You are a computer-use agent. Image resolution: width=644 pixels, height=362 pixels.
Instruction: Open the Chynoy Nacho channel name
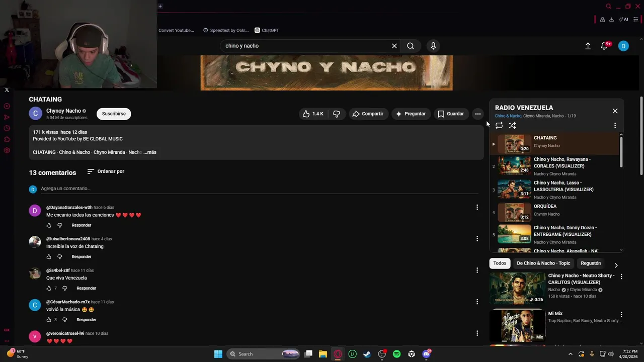pyautogui.click(x=63, y=111)
